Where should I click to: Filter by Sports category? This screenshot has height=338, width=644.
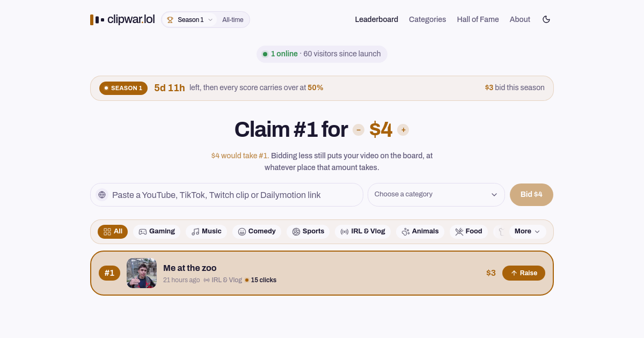click(308, 231)
